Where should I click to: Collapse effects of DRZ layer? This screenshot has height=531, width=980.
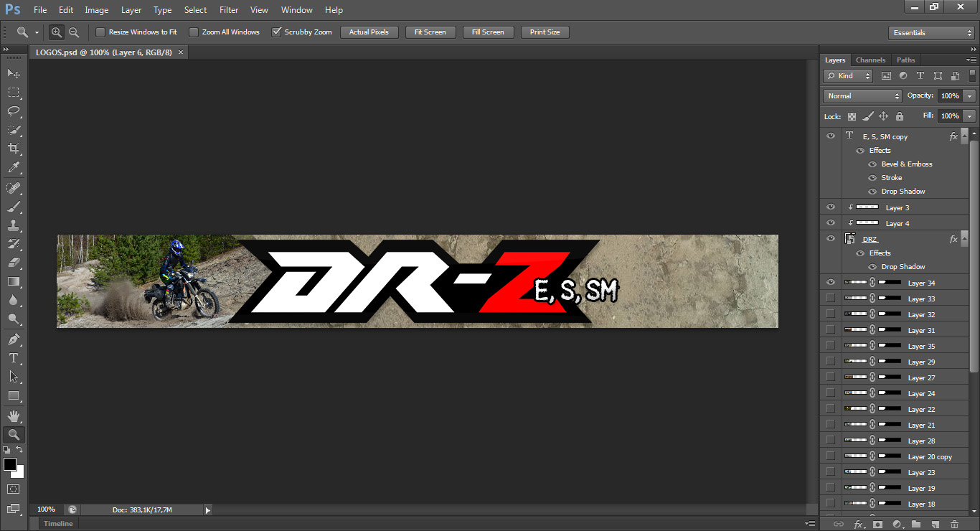point(965,239)
